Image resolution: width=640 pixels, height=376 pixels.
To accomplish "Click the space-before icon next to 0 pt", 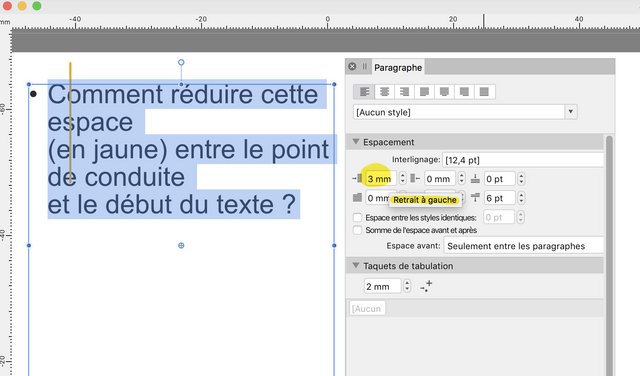I will (x=475, y=178).
